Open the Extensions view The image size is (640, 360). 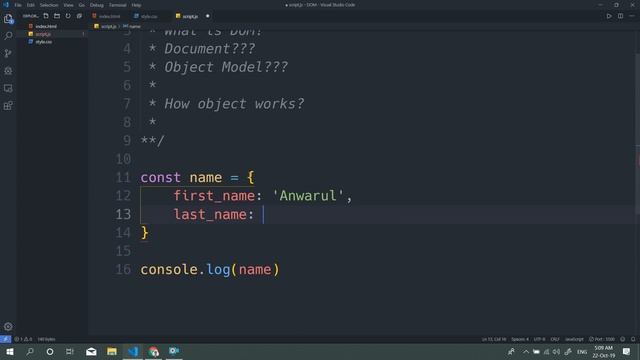[x=8, y=106]
